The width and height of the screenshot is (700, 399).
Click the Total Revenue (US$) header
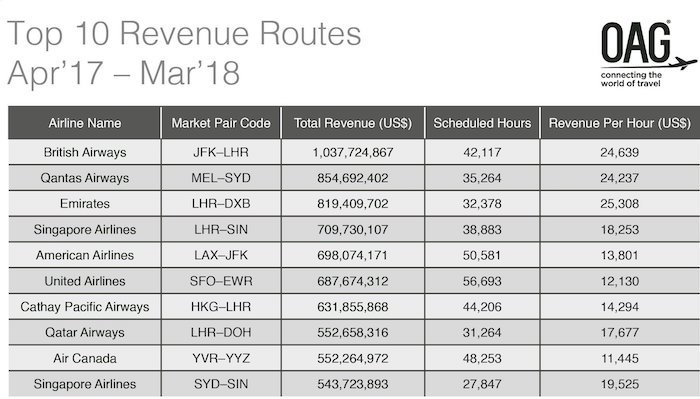(353, 123)
